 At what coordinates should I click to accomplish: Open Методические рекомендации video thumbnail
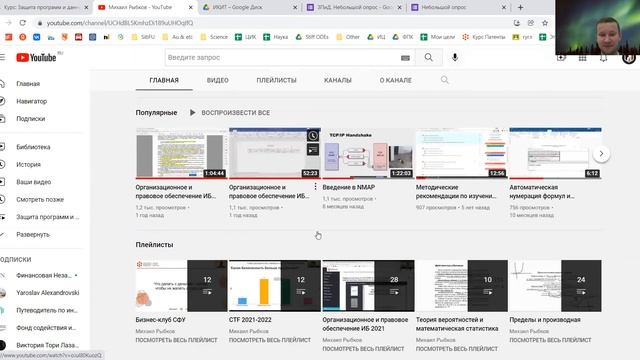click(x=461, y=153)
